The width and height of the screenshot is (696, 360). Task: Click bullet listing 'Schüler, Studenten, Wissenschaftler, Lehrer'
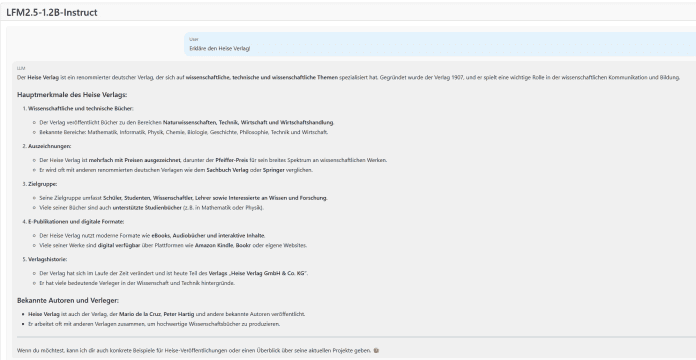[x=183, y=198]
